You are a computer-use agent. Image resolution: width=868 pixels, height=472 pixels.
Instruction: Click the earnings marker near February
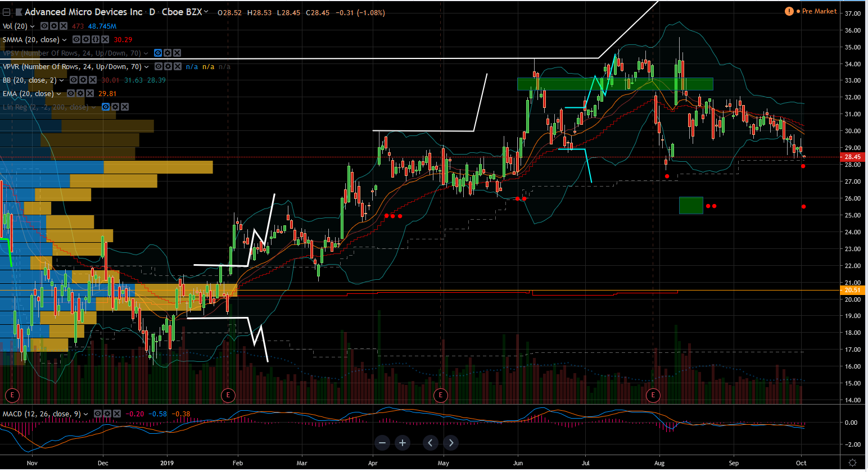coord(228,395)
